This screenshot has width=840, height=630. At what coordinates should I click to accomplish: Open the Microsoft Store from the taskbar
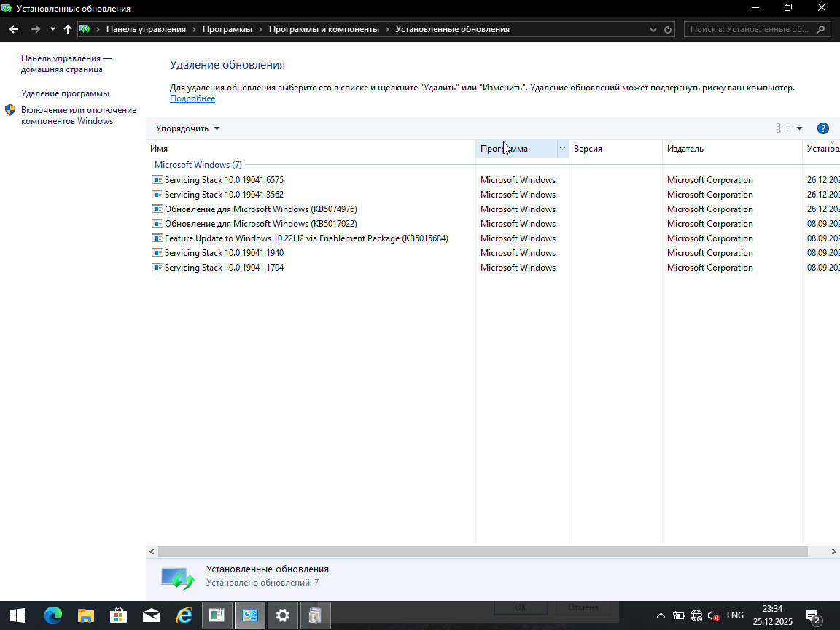[118, 615]
